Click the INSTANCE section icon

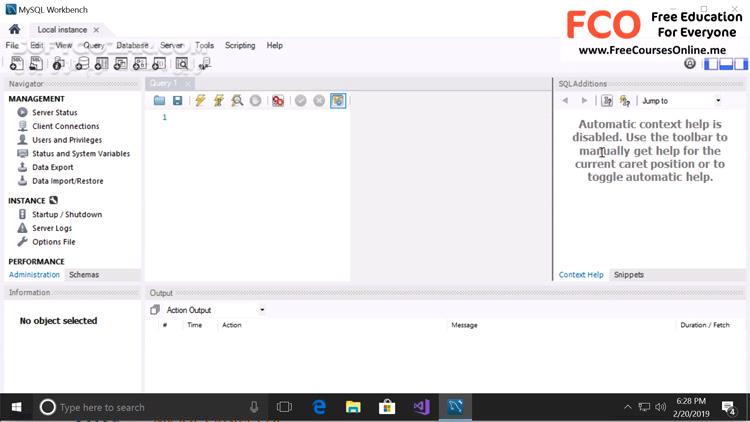(x=54, y=200)
